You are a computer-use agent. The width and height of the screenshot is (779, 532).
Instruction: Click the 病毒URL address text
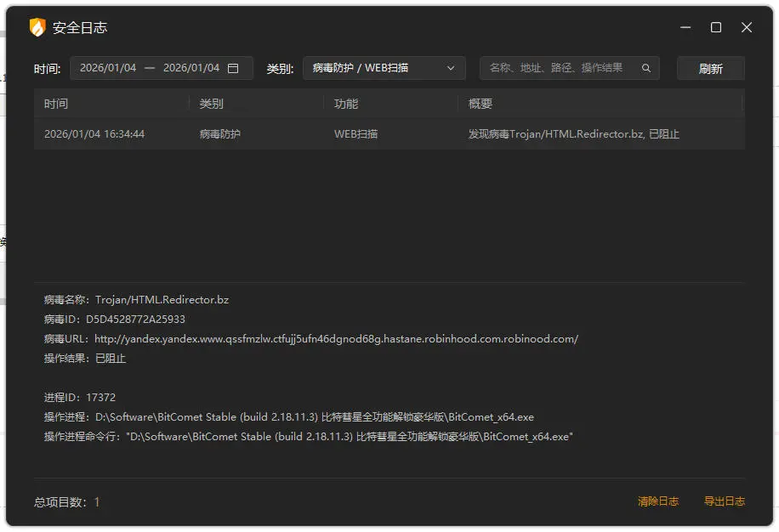(x=336, y=339)
